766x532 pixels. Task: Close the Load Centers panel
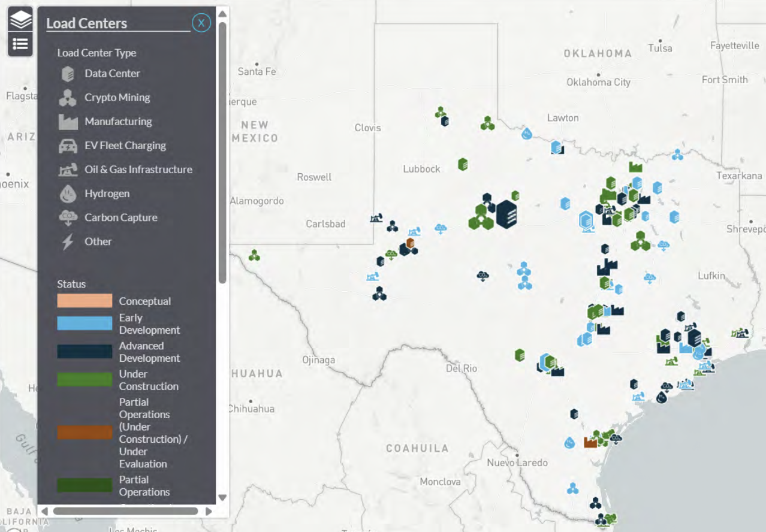tap(202, 23)
